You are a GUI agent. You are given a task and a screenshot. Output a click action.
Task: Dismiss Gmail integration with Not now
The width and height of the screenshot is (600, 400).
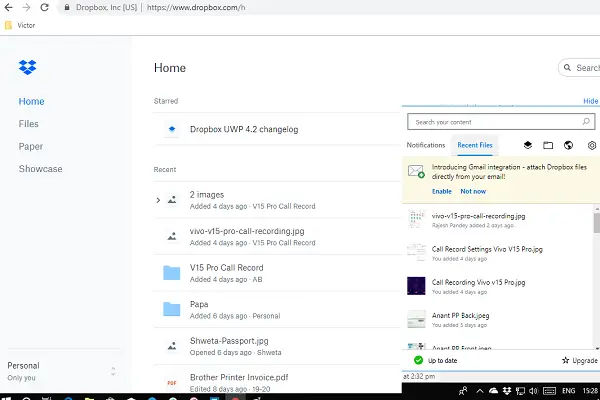pos(473,191)
